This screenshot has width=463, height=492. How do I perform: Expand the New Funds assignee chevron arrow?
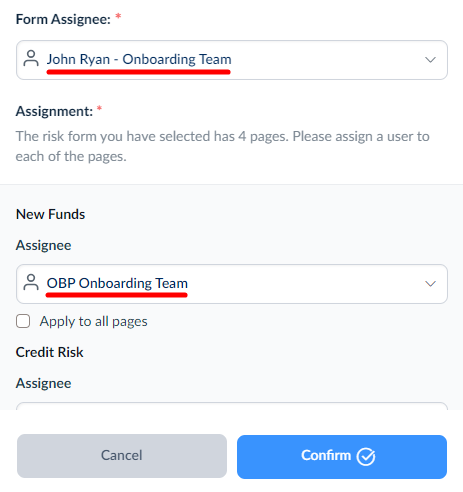(x=430, y=284)
